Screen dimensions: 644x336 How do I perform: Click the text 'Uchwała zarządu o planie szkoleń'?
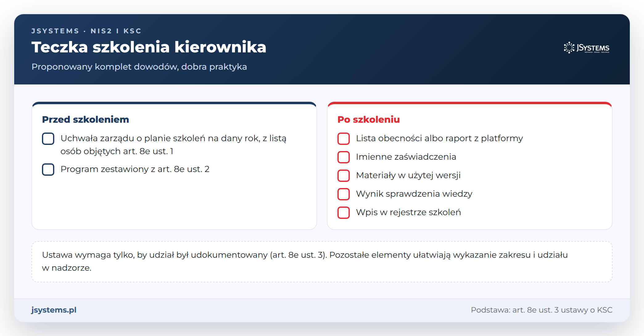(133, 138)
